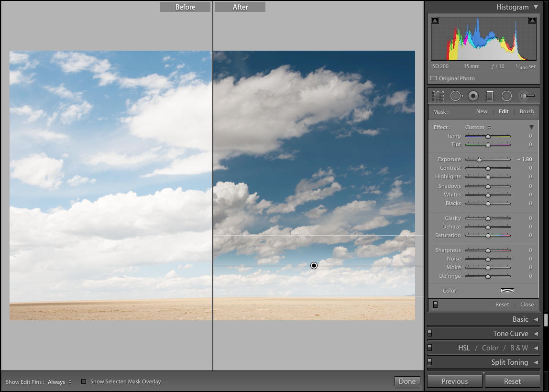Open the Red Eye Correction tool
Viewport: 549px width, 392px height.
[473, 96]
